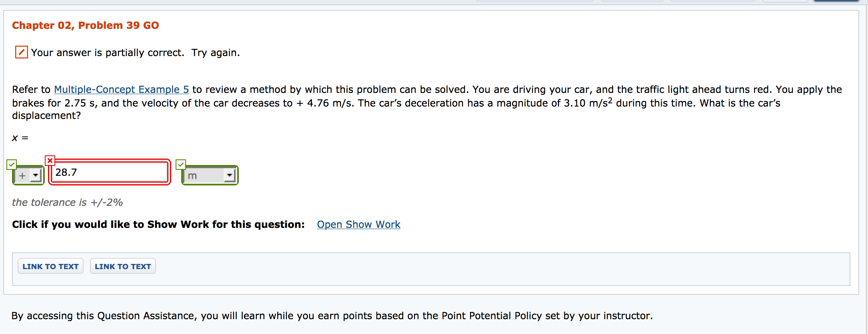The height and width of the screenshot is (334, 868).
Task: Click the orange pencil edit icon
Action: coord(21,52)
